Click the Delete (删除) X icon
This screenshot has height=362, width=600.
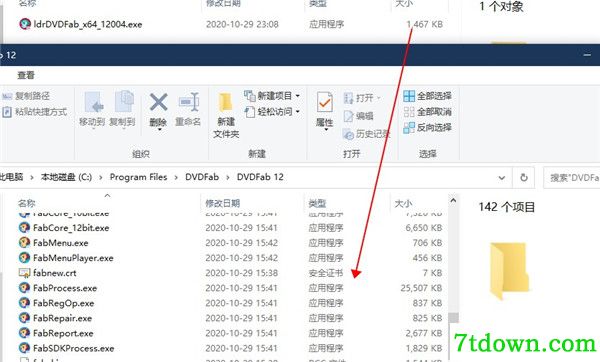pyautogui.click(x=158, y=103)
